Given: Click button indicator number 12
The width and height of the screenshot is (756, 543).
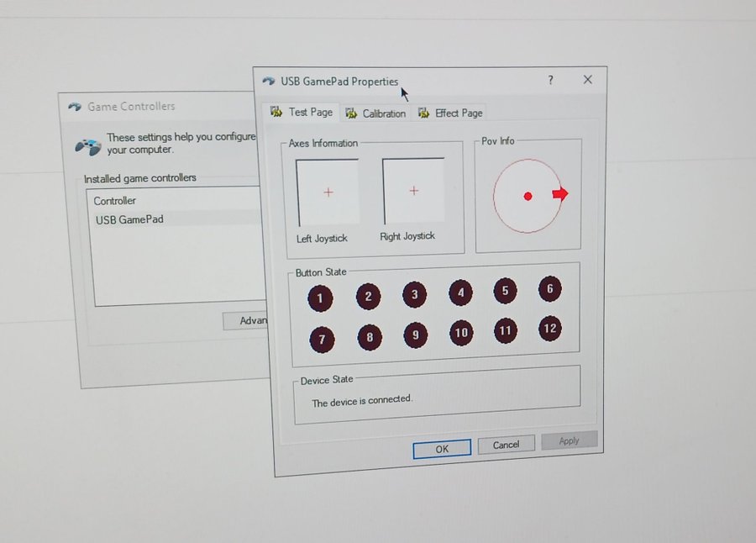Looking at the screenshot, I should pos(549,329).
